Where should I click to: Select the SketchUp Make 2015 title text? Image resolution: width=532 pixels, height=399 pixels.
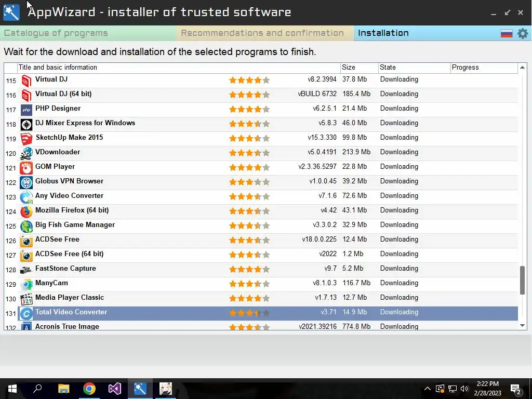[x=69, y=137]
